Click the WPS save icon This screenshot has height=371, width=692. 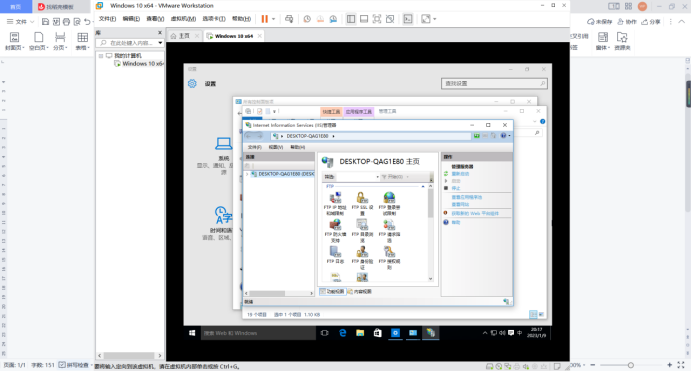coord(45,22)
